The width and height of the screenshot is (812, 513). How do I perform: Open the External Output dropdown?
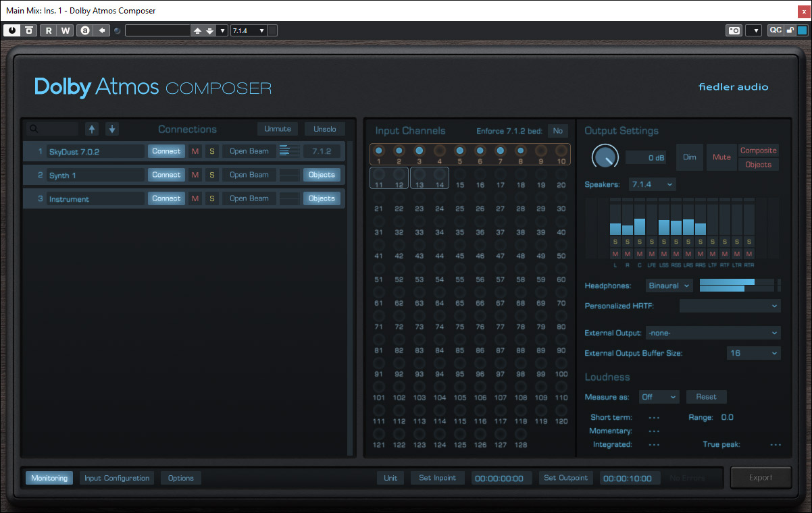click(x=713, y=333)
